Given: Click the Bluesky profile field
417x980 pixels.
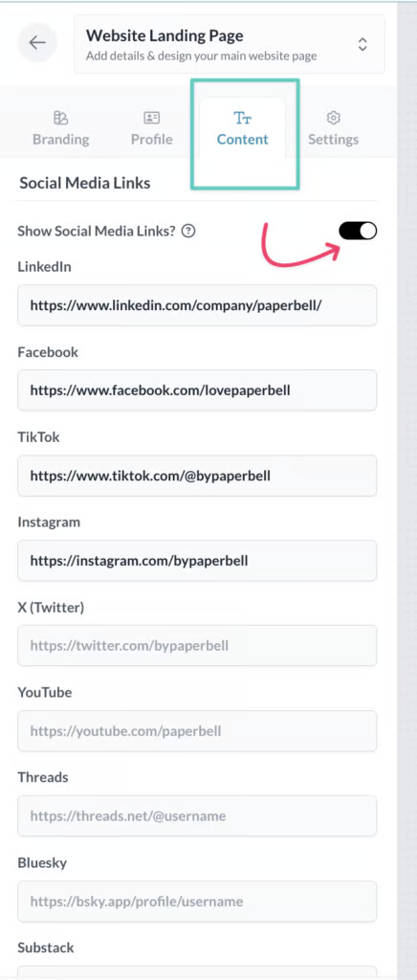Looking at the screenshot, I should tap(197, 902).
